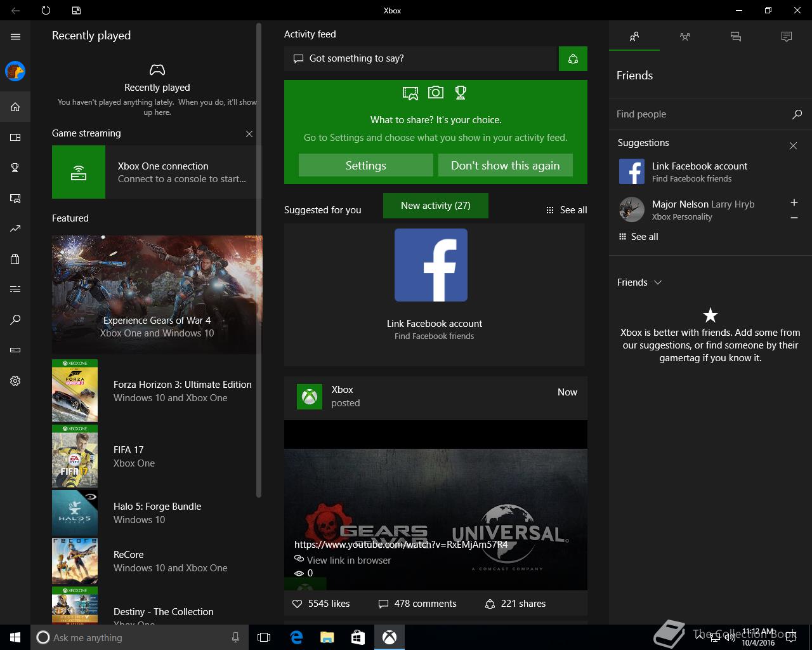The image size is (812, 650).
Task: Click See all under friend Suggestions
Action: [639, 237]
